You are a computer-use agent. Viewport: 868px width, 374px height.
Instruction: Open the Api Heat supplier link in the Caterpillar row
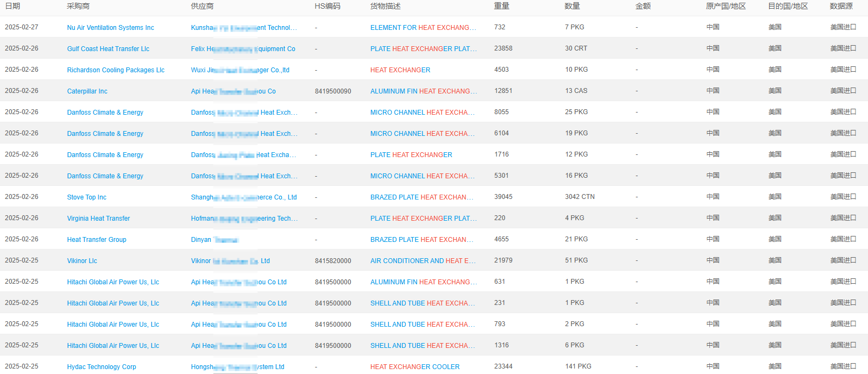[x=233, y=91]
